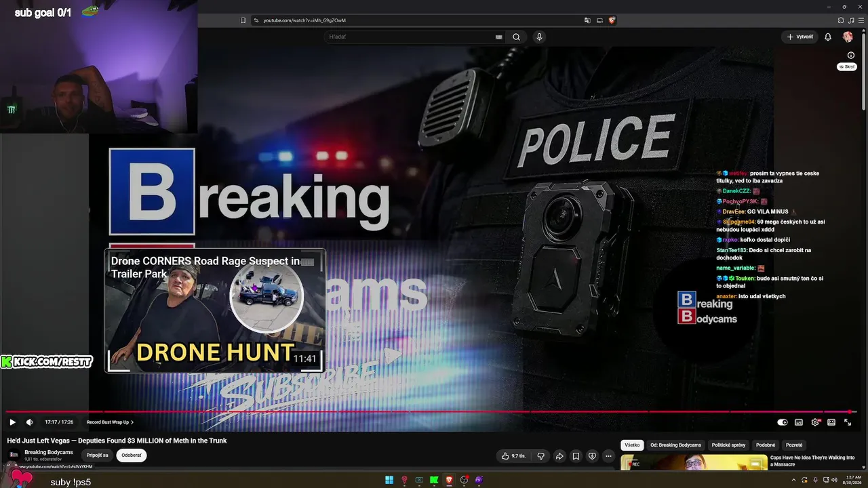This screenshot has width=868, height=488.
Task: Click the cast screen icon in the address bar
Action: click(x=599, y=20)
